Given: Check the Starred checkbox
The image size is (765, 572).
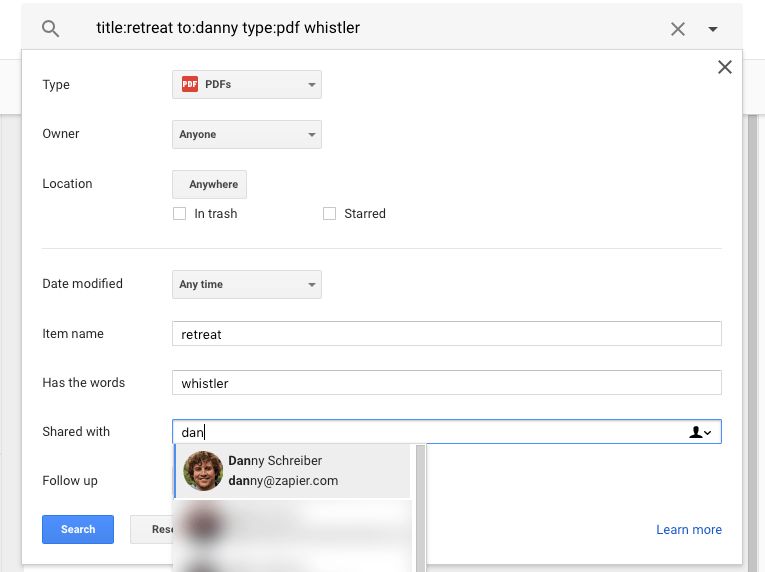Looking at the screenshot, I should click(330, 214).
